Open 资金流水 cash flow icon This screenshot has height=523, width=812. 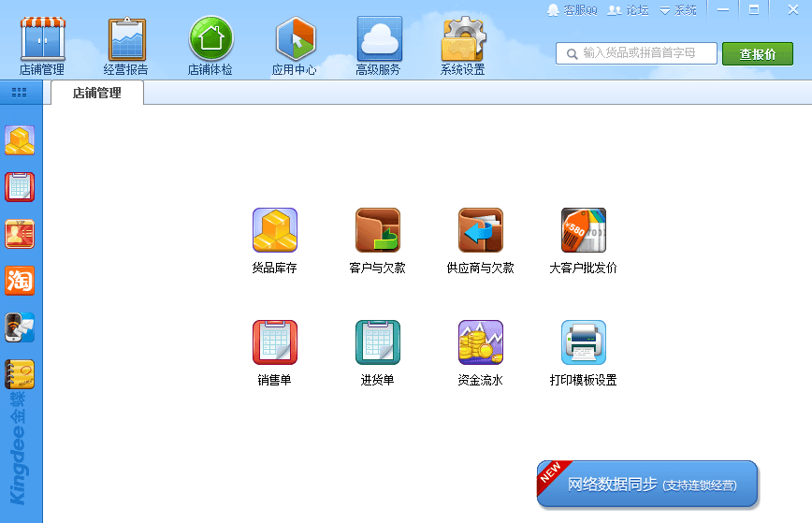pos(480,342)
